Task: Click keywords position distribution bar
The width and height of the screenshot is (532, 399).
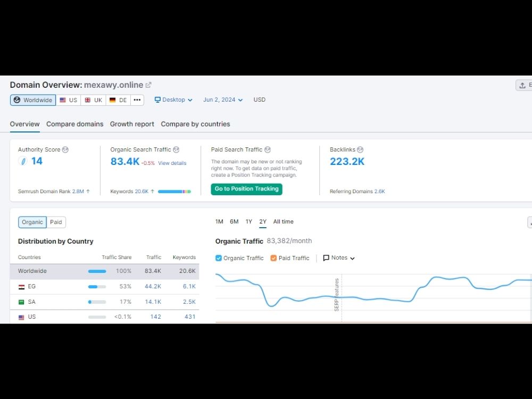Action: [174, 192]
